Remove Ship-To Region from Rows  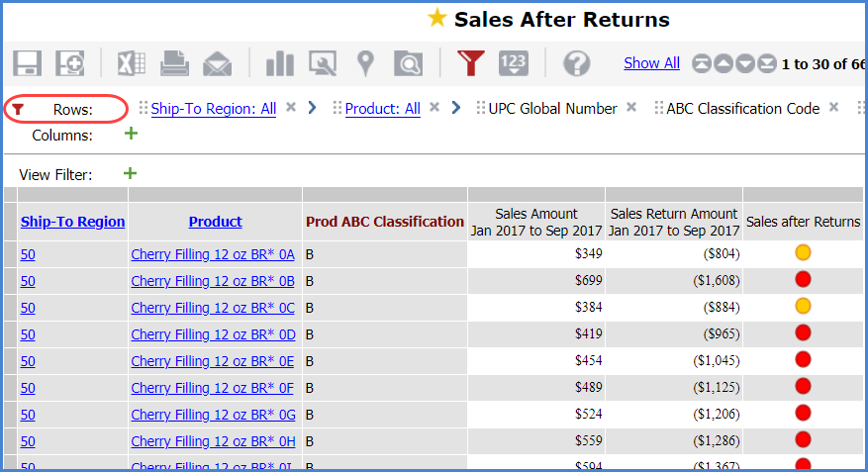coord(291,108)
